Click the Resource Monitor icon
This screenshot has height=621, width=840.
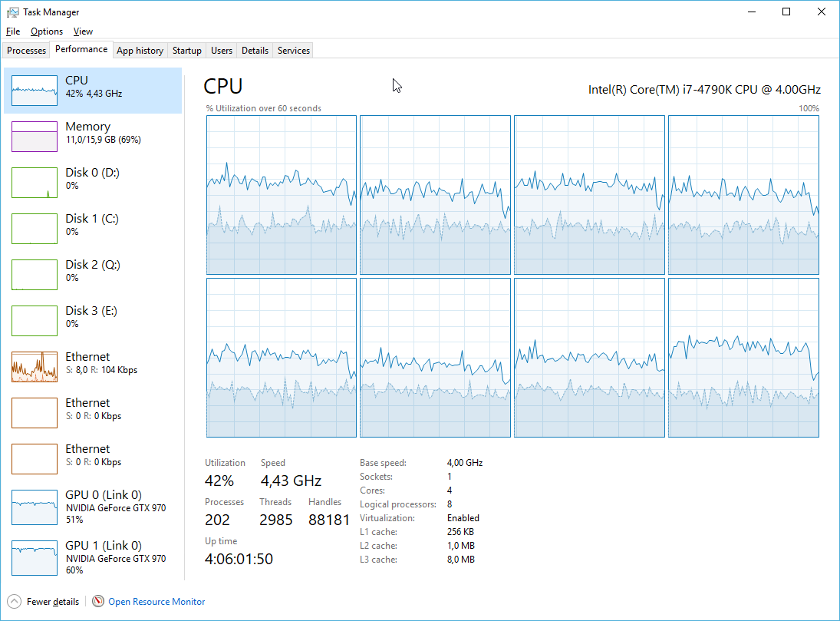(x=98, y=602)
